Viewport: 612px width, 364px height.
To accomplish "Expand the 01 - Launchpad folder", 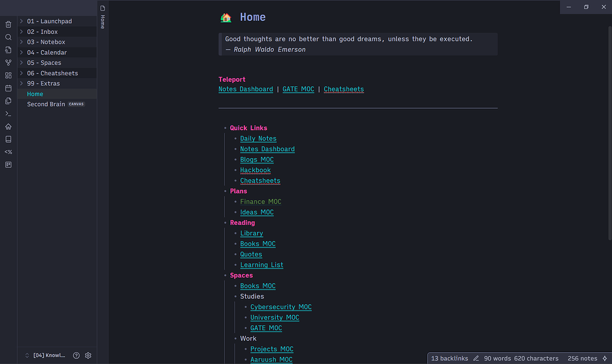I will pos(22,22).
